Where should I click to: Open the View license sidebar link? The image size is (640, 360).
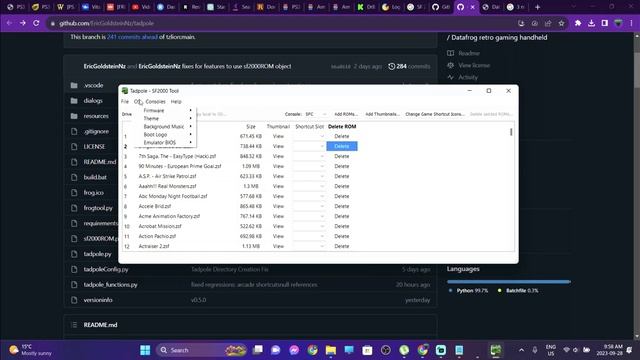pyautogui.click(x=474, y=65)
